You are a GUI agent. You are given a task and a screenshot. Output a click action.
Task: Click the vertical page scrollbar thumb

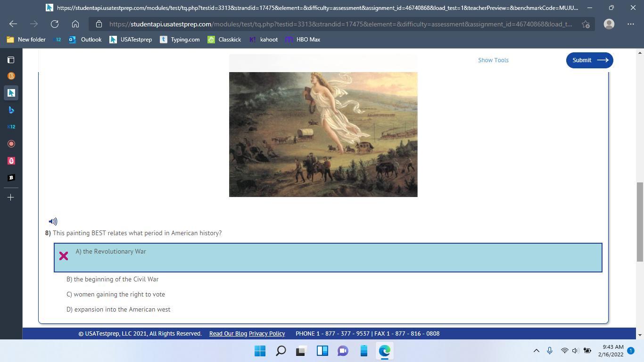click(640, 222)
